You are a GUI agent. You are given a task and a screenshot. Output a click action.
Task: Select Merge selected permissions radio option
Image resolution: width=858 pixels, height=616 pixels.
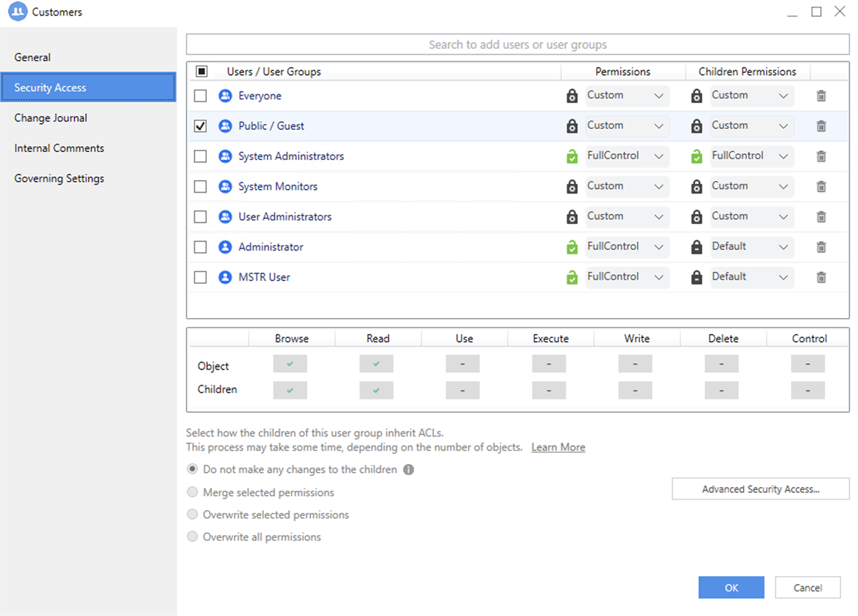(x=193, y=492)
